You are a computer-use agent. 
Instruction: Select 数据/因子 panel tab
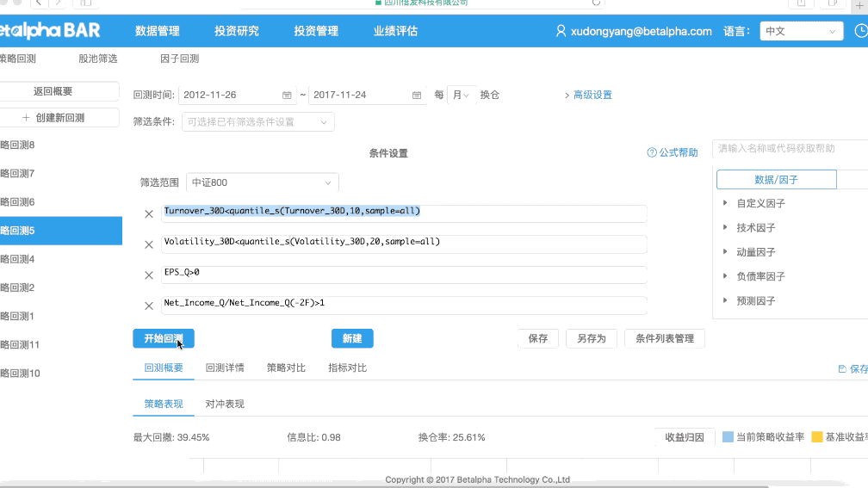pyautogui.click(x=776, y=180)
